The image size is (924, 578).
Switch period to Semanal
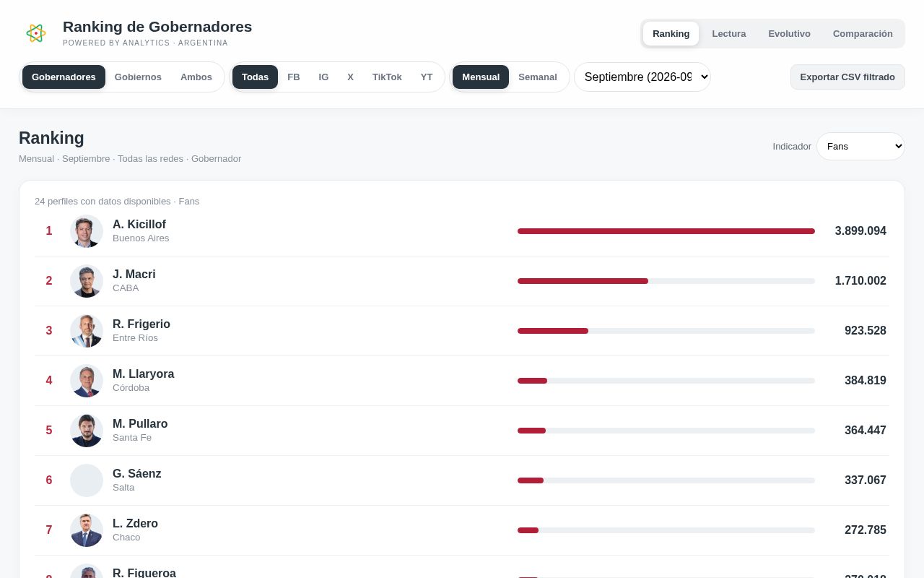click(x=538, y=77)
